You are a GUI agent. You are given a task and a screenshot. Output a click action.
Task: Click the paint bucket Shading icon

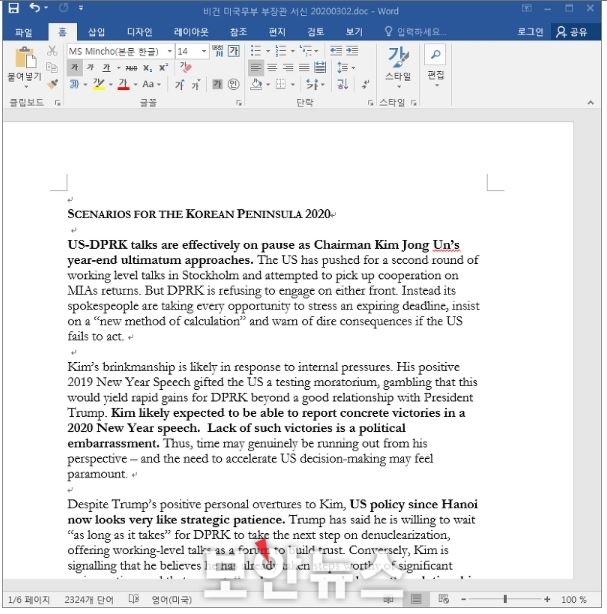(256, 84)
